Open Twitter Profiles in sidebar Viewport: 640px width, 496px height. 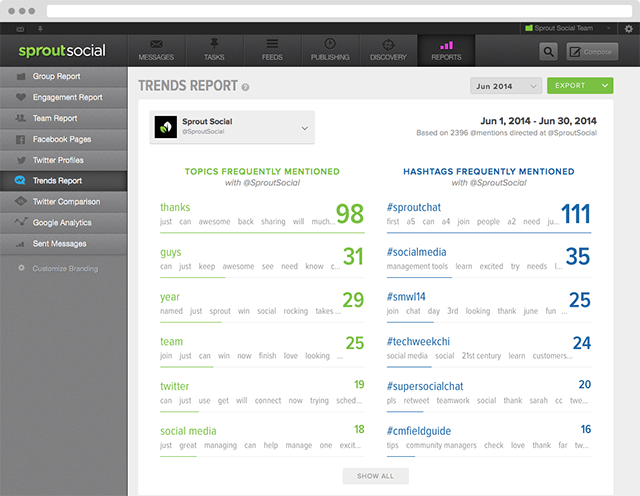pos(64,160)
